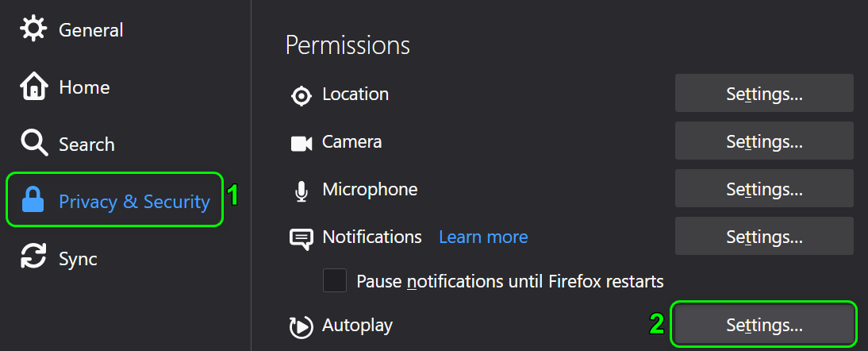This screenshot has height=351, width=868.
Task: Click the Privacy & Security lock icon
Action: coord(33,202)
